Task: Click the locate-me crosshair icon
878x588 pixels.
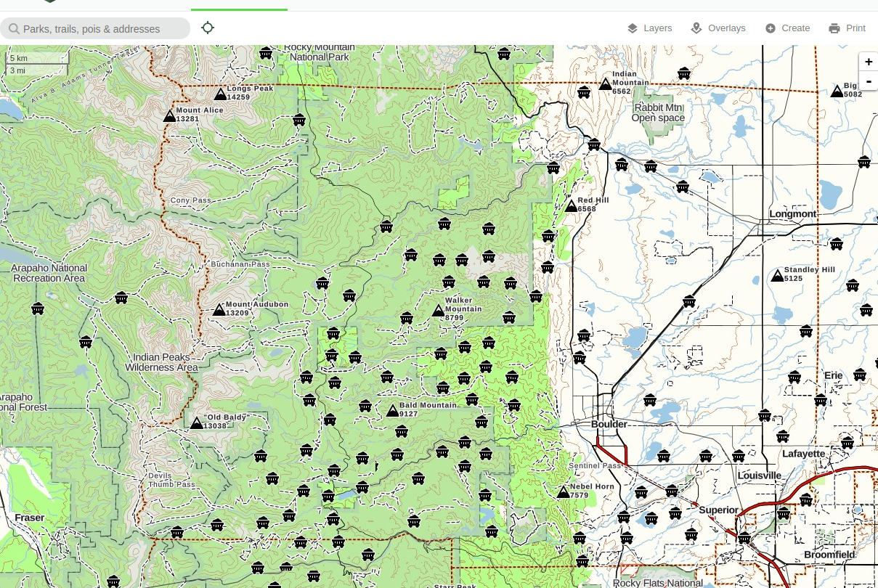Action: pyautogui.click(x=208, y=28)
